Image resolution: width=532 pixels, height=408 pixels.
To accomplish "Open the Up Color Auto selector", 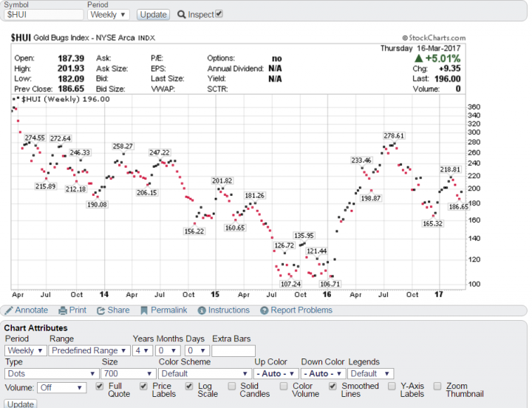I will tap(276, 374).
